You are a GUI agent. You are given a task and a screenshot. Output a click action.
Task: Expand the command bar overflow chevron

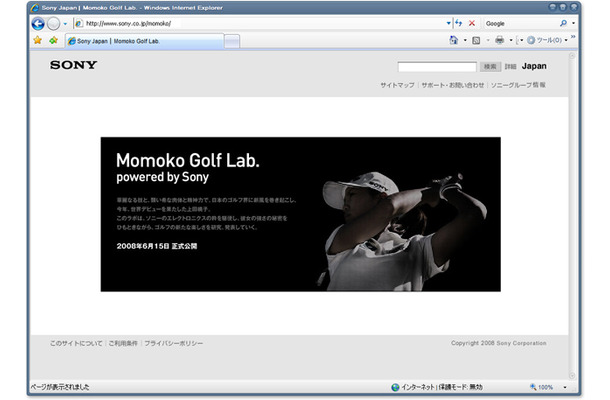[573, 37]
